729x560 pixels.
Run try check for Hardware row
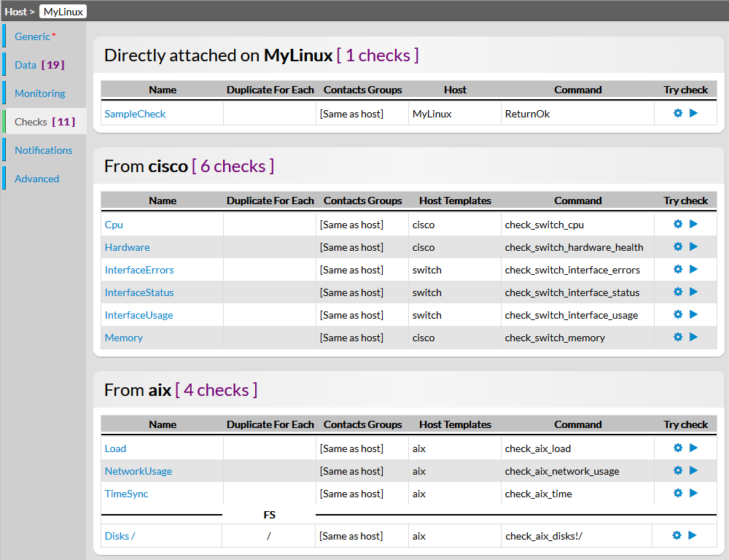pos(693,246)
